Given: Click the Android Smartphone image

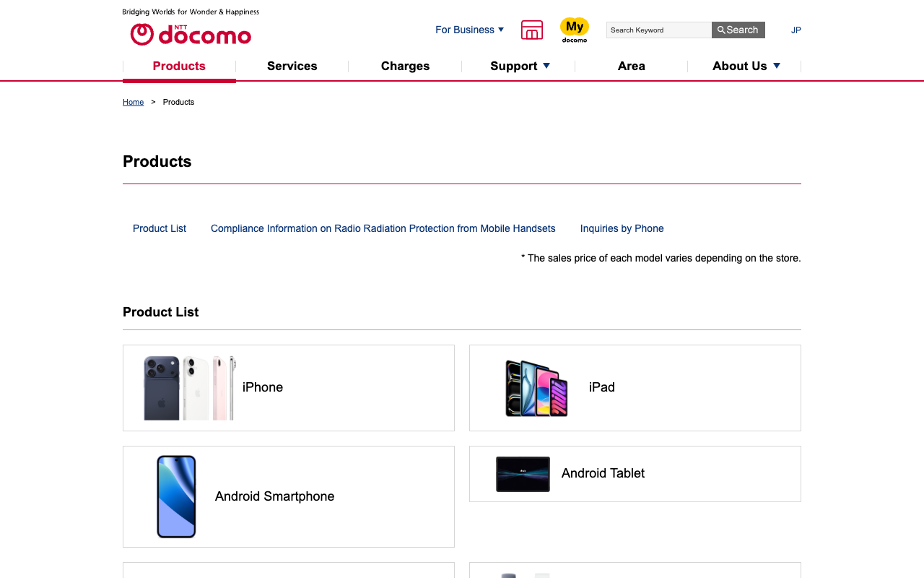Looking at the screenshot, I should tap(177, 496).
